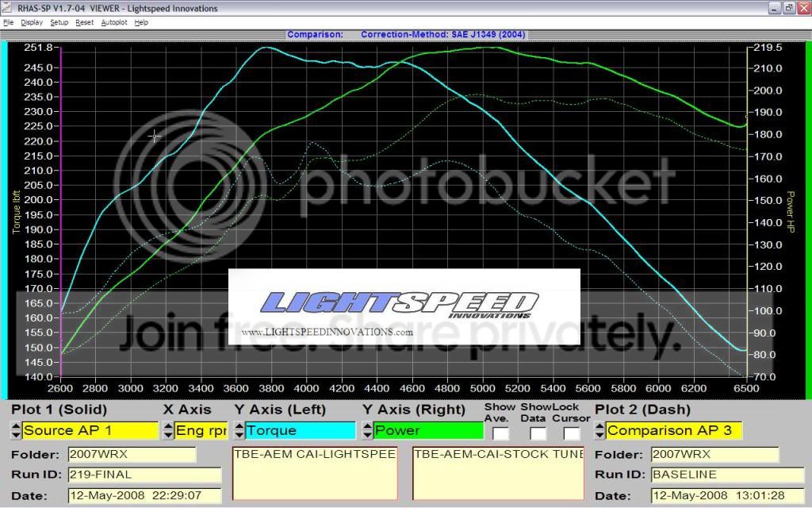Click the TBE-AEM-CAI-STOCK TUNE notes box

click(498, 473)
